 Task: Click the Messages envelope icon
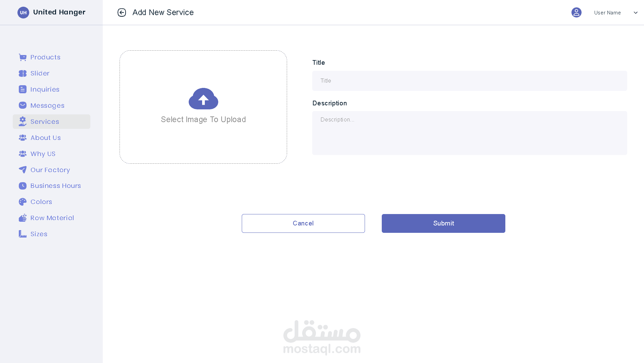22,105
